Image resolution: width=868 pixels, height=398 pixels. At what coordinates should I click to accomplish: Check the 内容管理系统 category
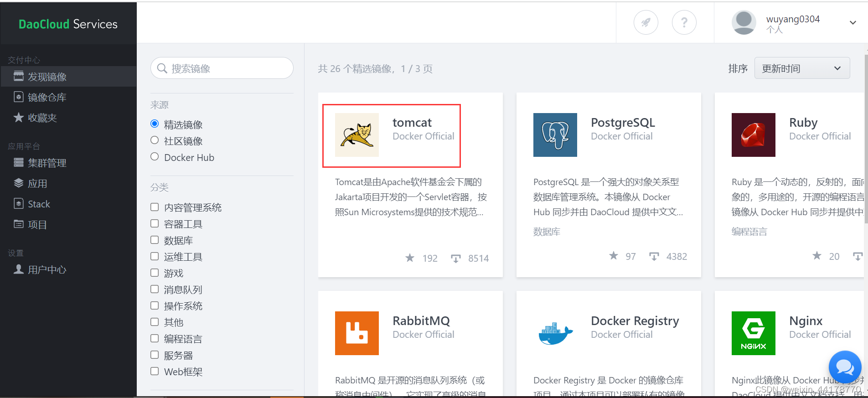point(155,207)
